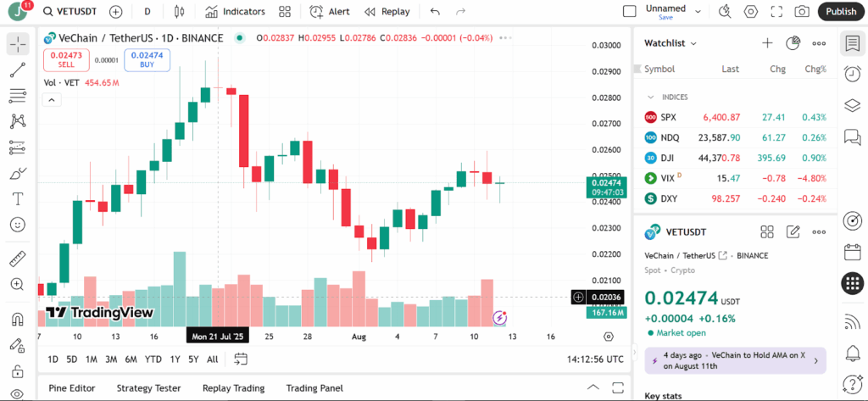Open the Strategy Tester tab
Image resolution: width=868 pixels, height=401 pixels.
[x=148, y=388]
